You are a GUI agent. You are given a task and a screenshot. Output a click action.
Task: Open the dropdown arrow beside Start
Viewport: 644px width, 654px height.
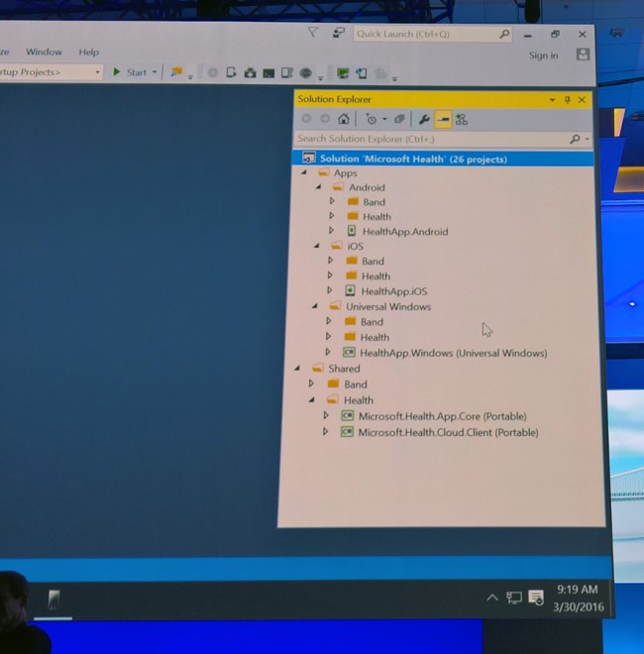point(155,72)
